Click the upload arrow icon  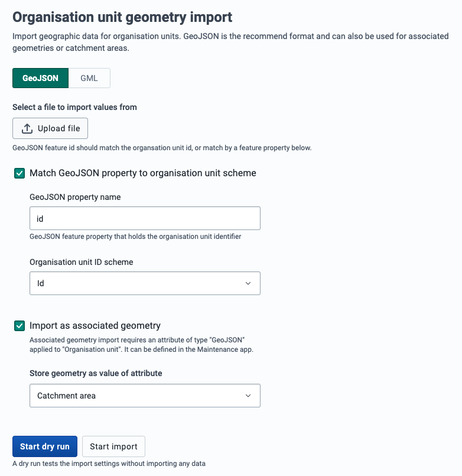[x=27, y=128]
